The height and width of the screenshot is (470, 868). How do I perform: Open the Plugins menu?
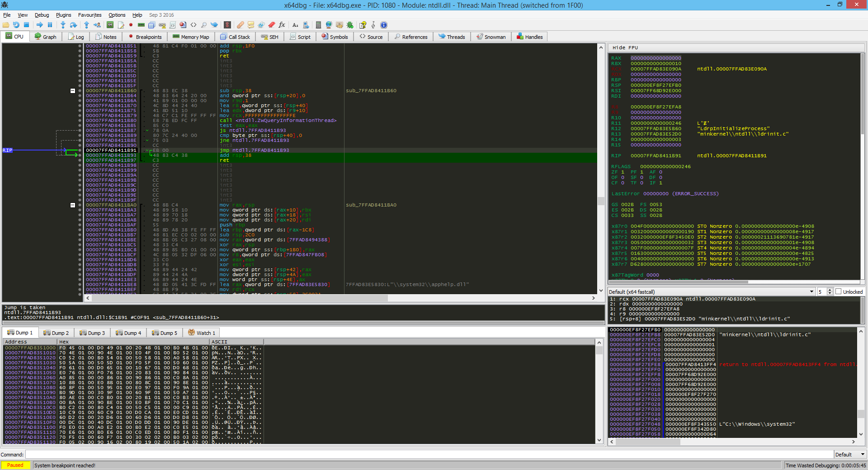[x=64, y=15]
